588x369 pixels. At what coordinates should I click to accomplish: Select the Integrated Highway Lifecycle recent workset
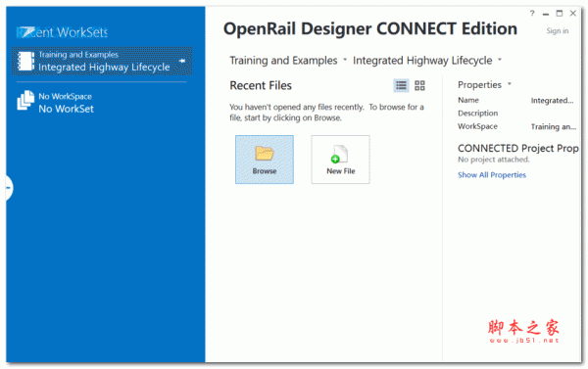coord(102,61)
